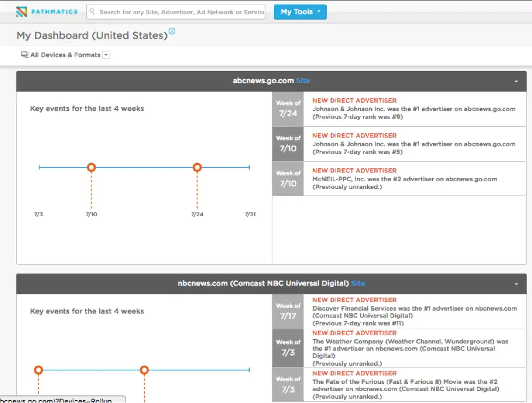Image resolution: width=532 pixels, height=403 pixels.
Task: Click the info icon beside My Dashboard title
Action: pos(172,32)
